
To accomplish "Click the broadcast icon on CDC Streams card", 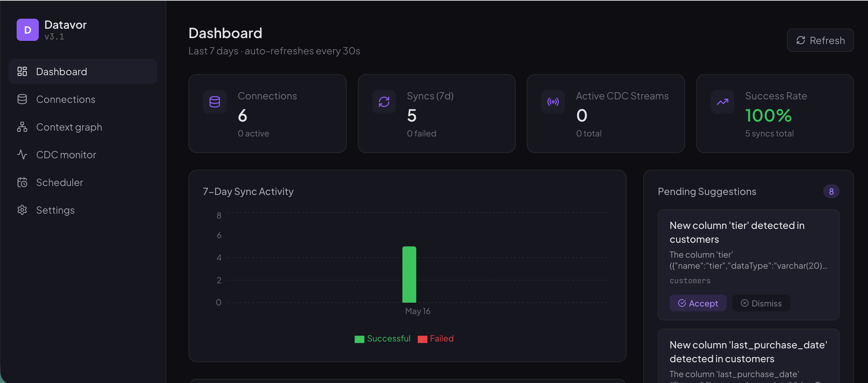I will pyautogui.click(x=553, y=102).
